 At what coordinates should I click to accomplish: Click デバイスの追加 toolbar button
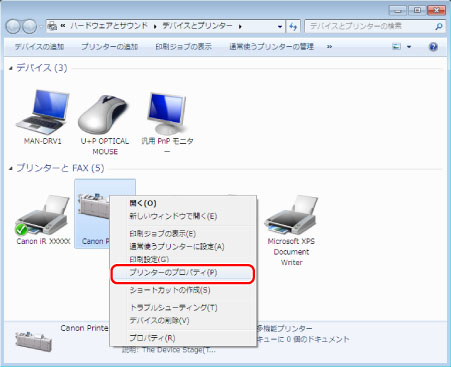(39, 47)
